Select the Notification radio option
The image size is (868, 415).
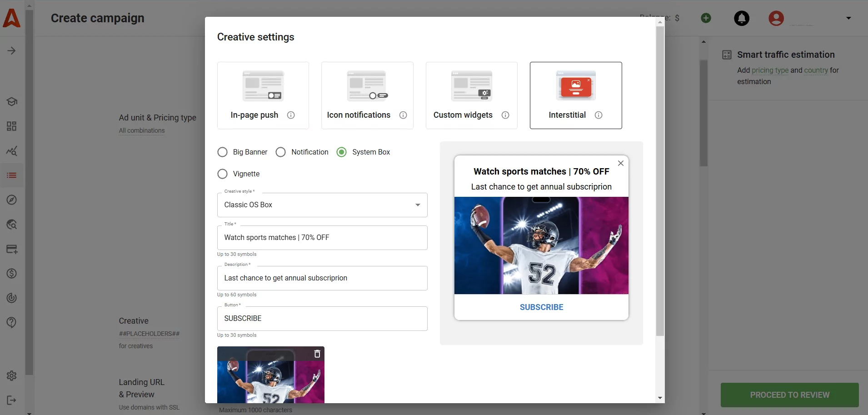[280, 152]
